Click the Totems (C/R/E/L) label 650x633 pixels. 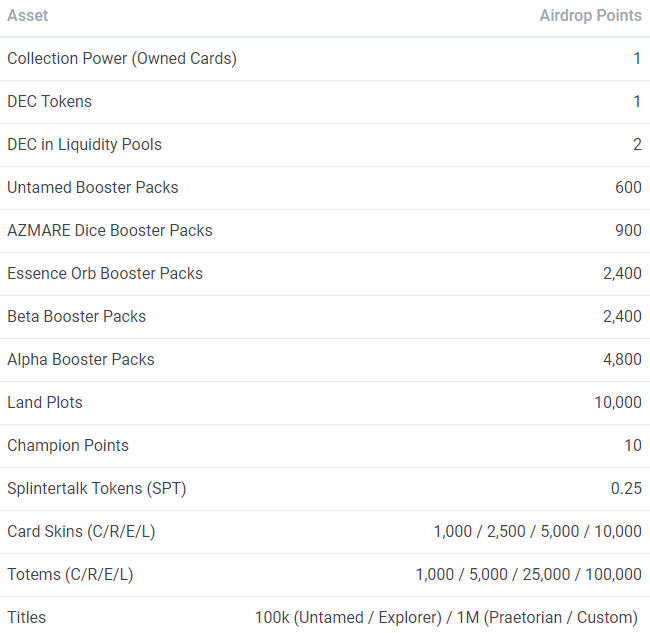70,575
